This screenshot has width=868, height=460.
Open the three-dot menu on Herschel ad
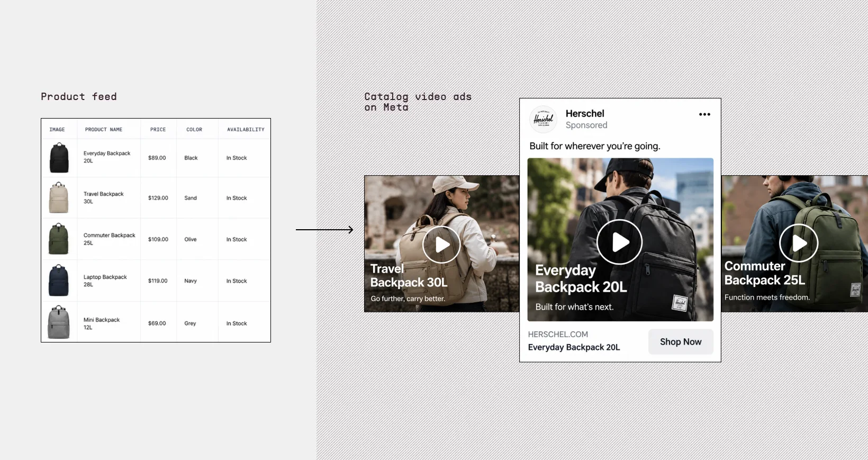(704, 114)
